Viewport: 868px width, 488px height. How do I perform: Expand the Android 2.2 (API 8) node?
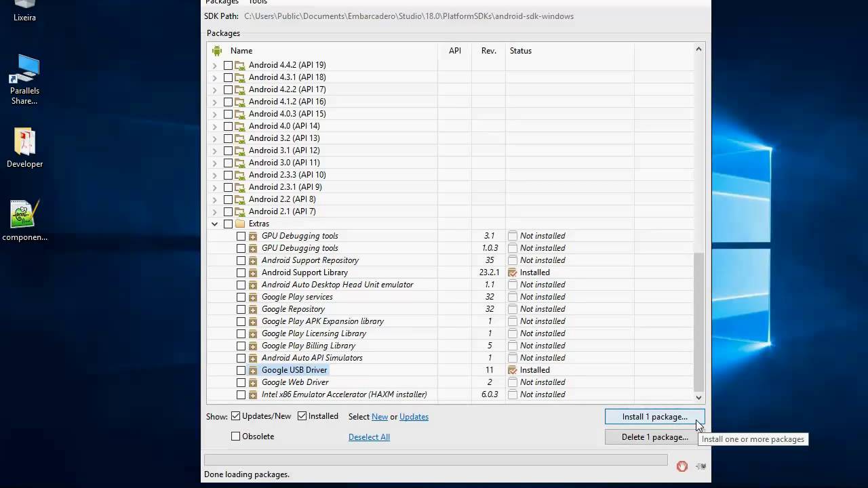click(215, 199)
